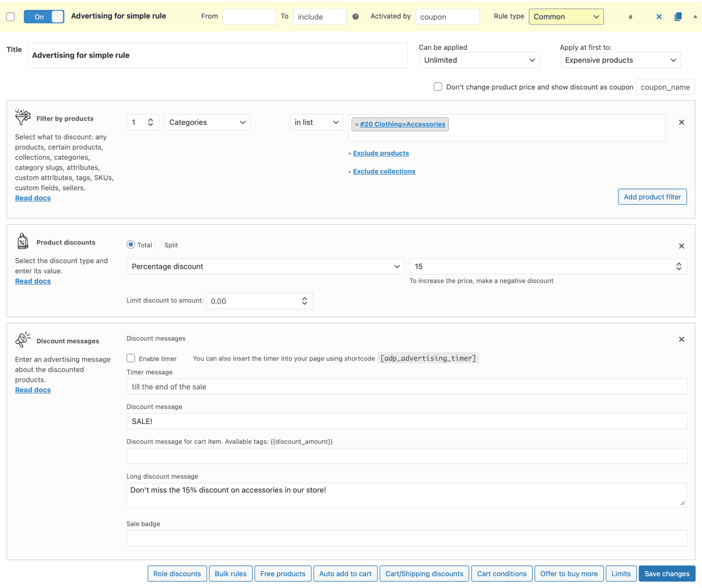Remove the Clothing>Accessories category tag
The width and height of the screenshot is (702, 588).
pos(356,124)
